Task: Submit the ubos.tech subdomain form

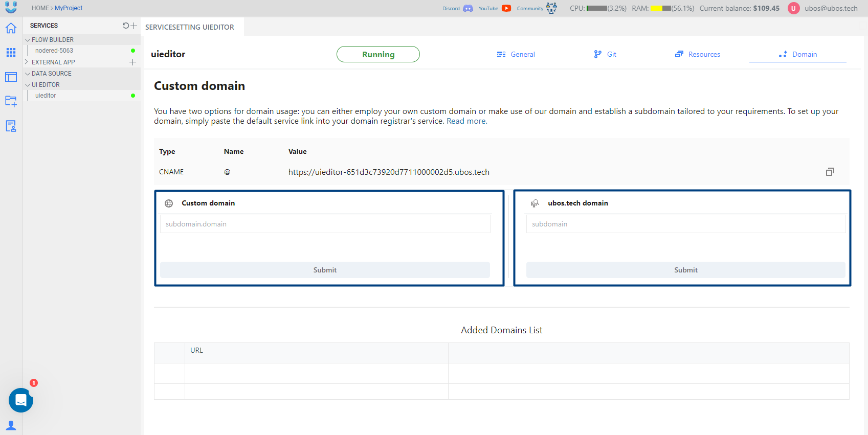Action: pos(685,270)
